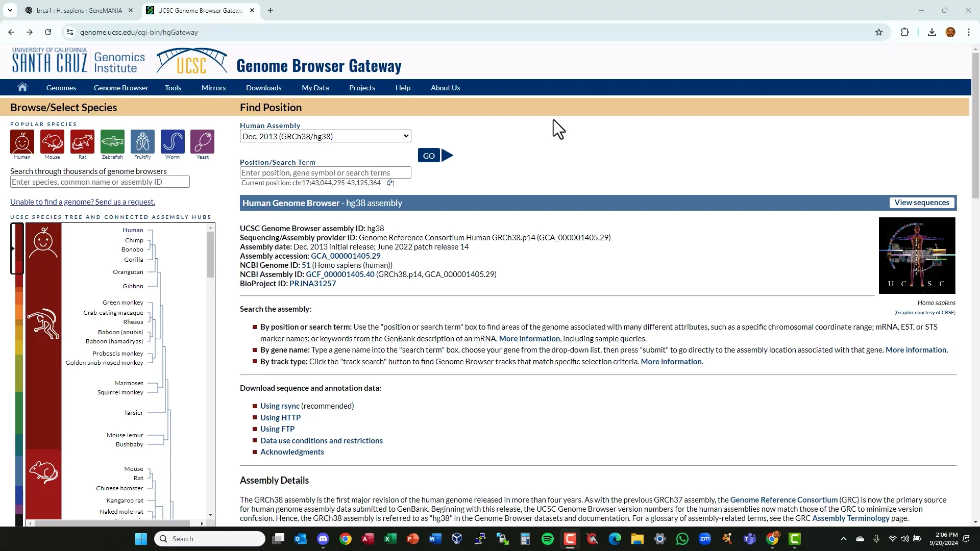Open the Using rsync link
Screen dimensions: 980x551
[280, 406]
